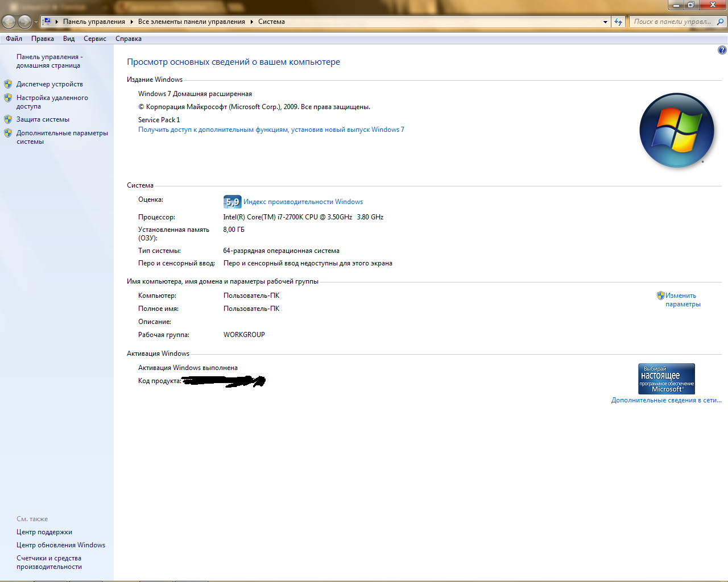Open 'Диспетчер устройств' link
This screenshot has height=582, width=728.
[49, 84]
